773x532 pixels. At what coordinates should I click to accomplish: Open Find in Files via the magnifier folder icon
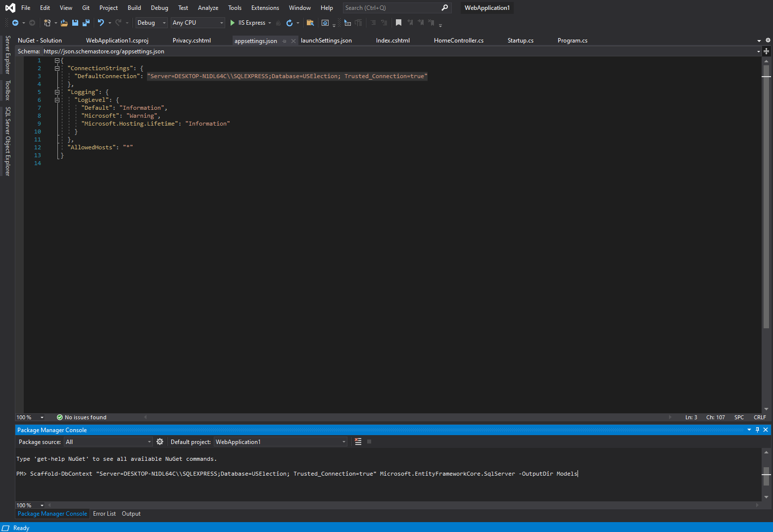(310, 23)
